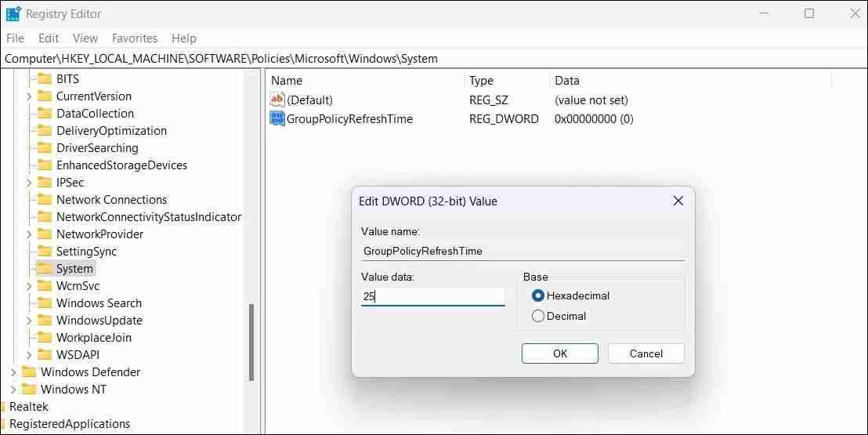The image size is (868, 435).
Task: Click the System folder icon
Action: click(45, 268)
